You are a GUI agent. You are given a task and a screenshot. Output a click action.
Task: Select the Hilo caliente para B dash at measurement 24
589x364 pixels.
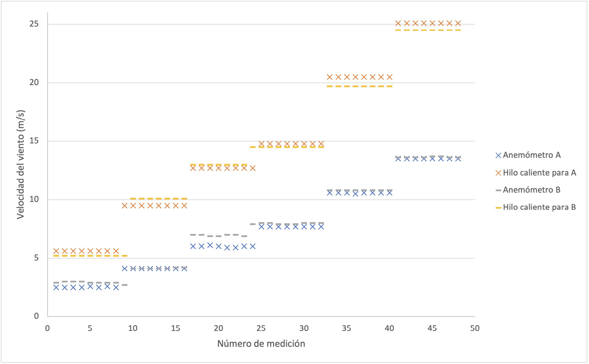point(253,147)
